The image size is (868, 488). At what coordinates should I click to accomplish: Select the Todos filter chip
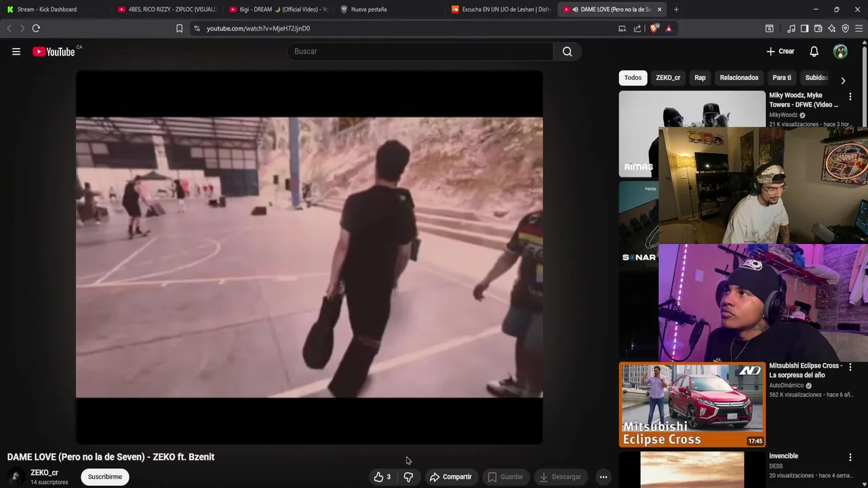633,77
